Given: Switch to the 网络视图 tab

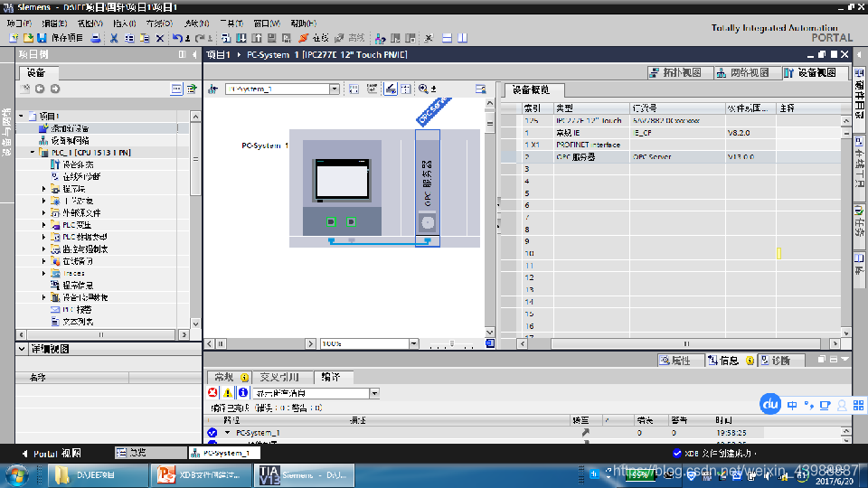Looking at the screenshot, I should tap(746, 72).
